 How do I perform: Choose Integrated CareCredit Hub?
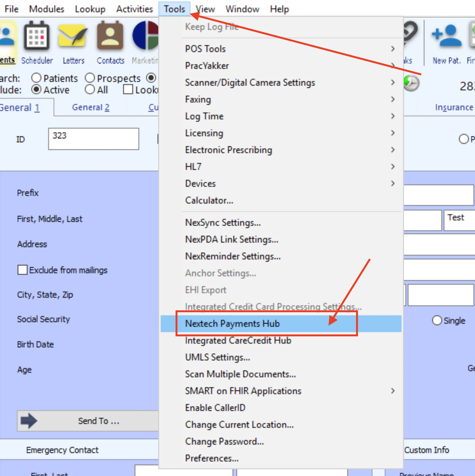pyautogui.click(x=281, y=340)
